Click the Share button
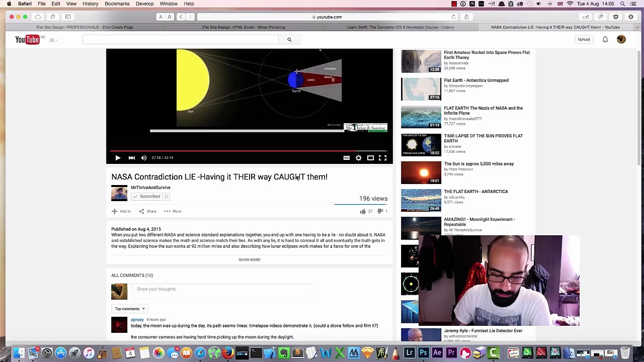 (148, 211)
